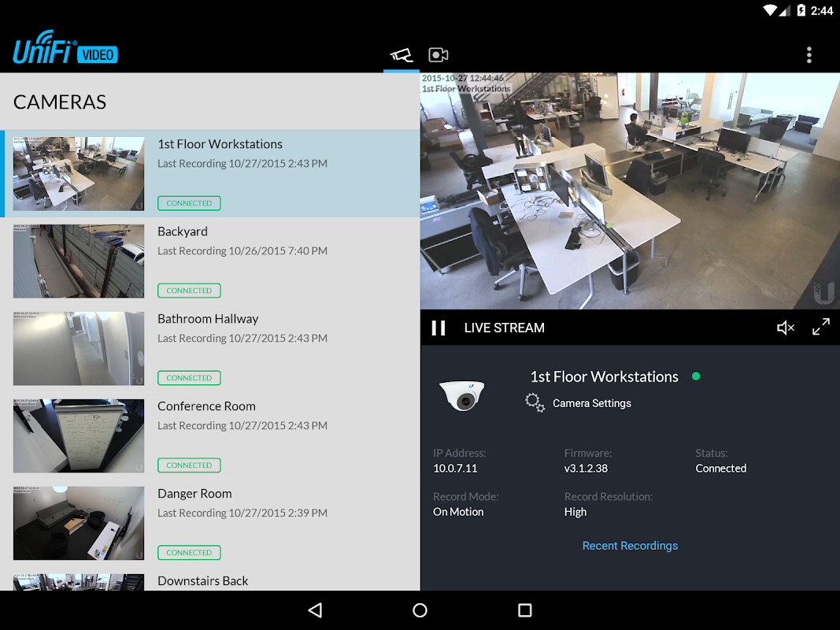Open the Downstairs Back camera row
The width and height of the screenshot is (840, 630).
point(210,582)
